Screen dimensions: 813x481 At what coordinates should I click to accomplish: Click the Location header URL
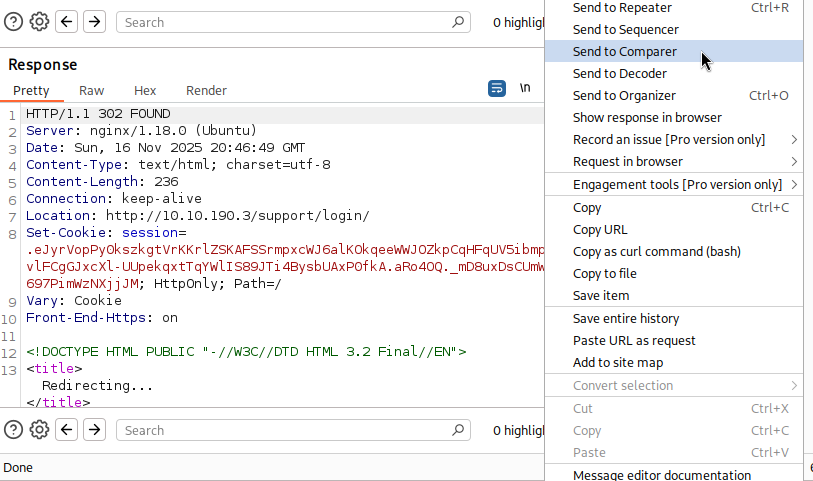[237, 216]
